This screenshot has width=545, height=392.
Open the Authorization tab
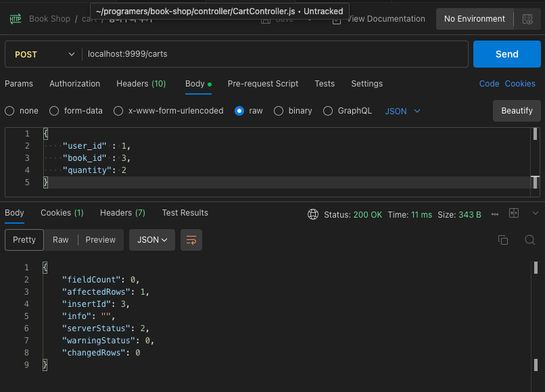[x=75, y=84]
